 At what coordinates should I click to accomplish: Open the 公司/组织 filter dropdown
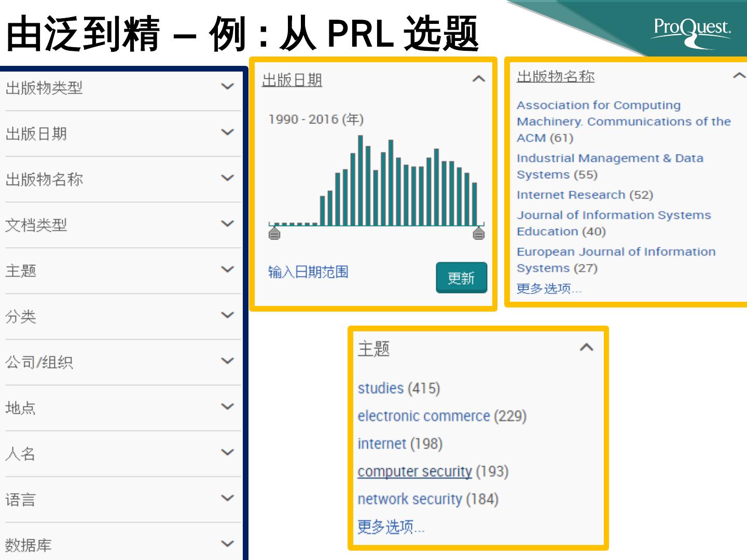[227, 361]
